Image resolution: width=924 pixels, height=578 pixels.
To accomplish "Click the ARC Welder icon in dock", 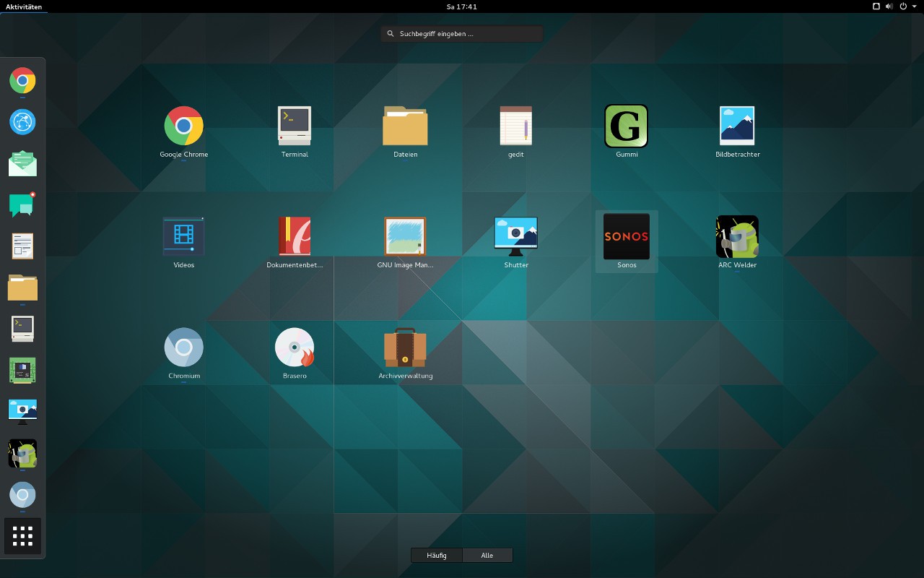I will (x=22, y=454).
